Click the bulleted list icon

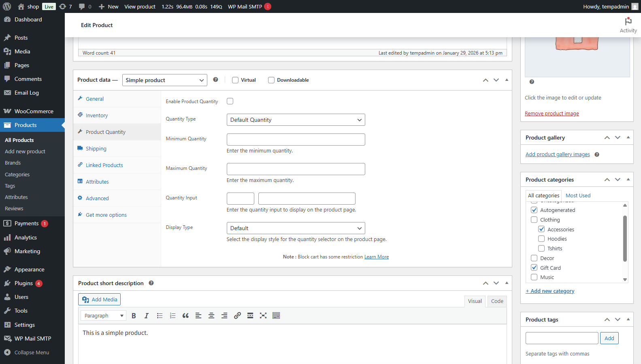click(160, 316)
